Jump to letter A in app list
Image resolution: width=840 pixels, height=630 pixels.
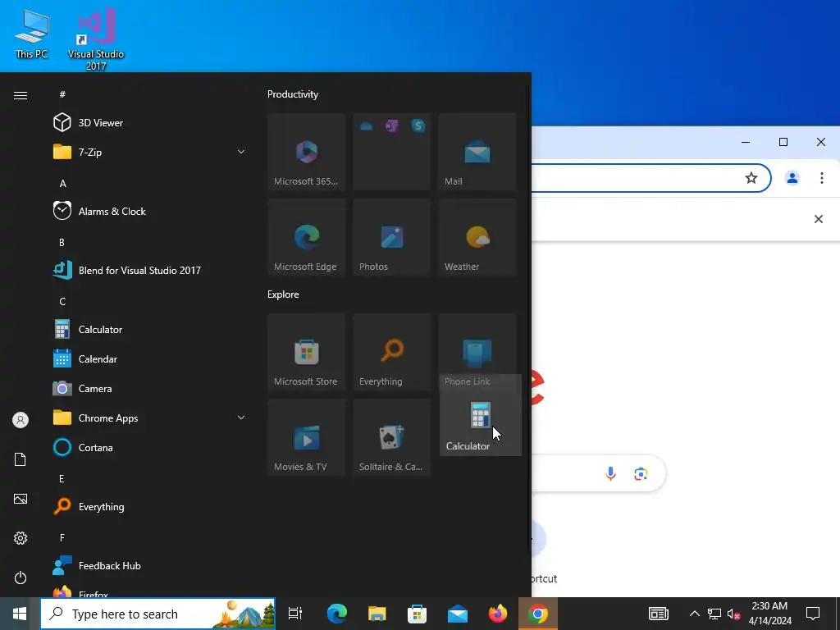coord(62,183)
